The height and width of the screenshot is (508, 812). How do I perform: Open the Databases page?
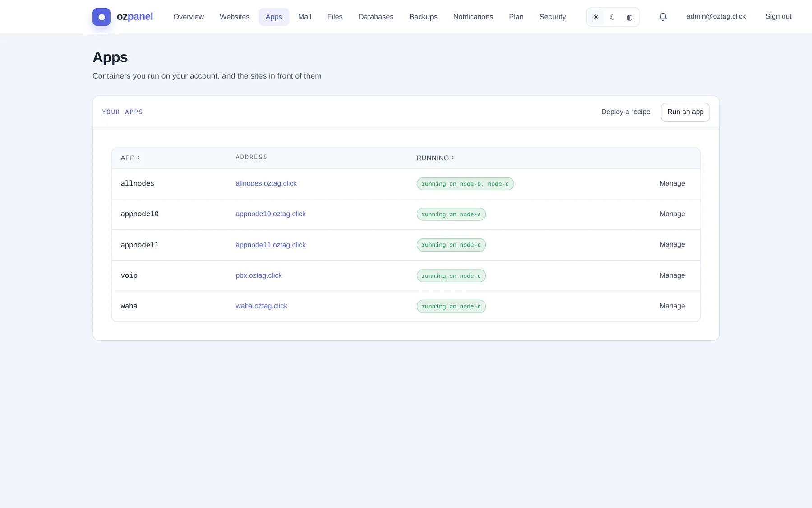(x=376, y=17)
